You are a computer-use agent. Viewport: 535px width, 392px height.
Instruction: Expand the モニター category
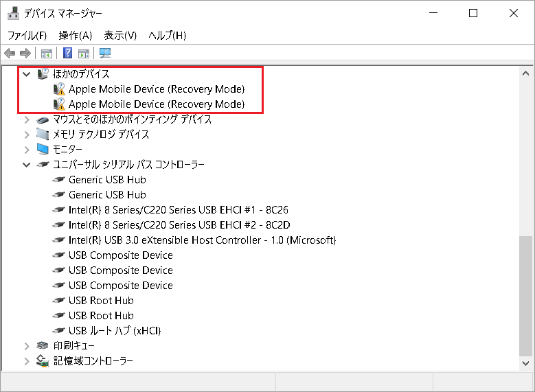click(27, 150)
